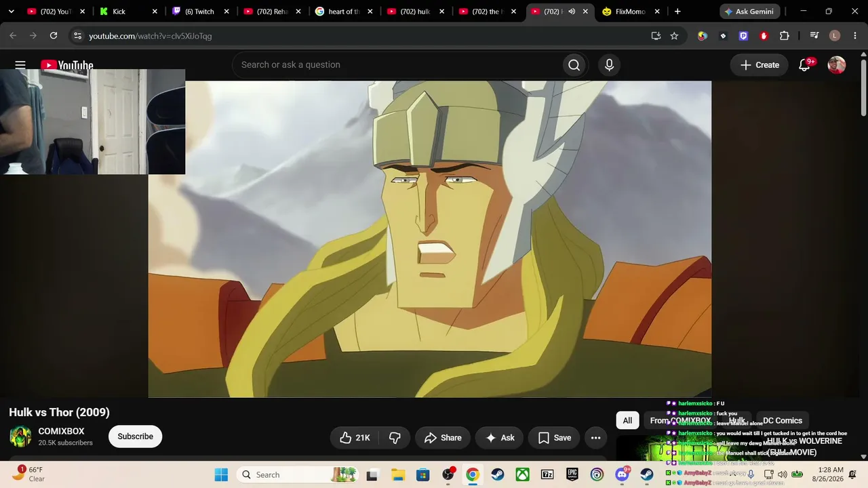Click the Ask button under video
Viewport: 868px width, 488px height.
pos(499,438)
